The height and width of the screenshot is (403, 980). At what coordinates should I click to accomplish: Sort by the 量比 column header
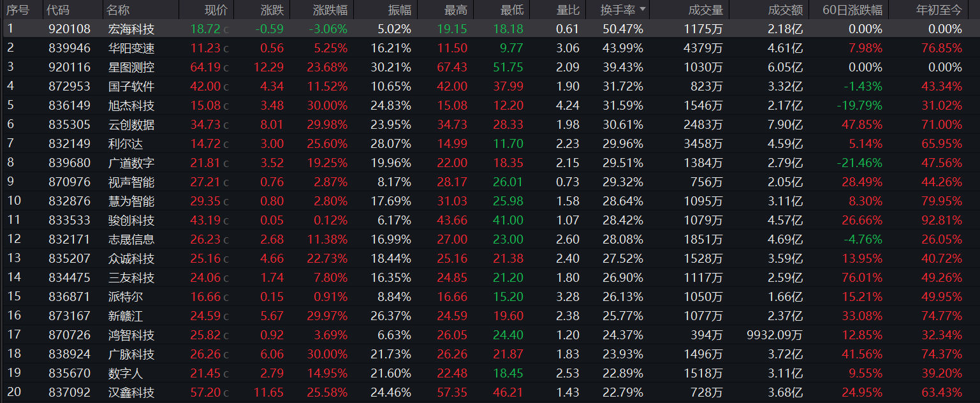(x=568, y=10)
